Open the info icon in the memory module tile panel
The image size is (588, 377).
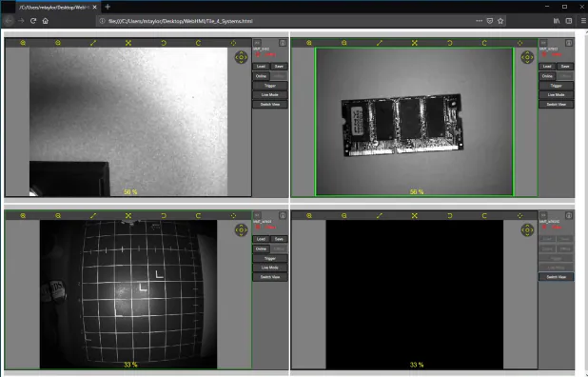coord(569,43)
